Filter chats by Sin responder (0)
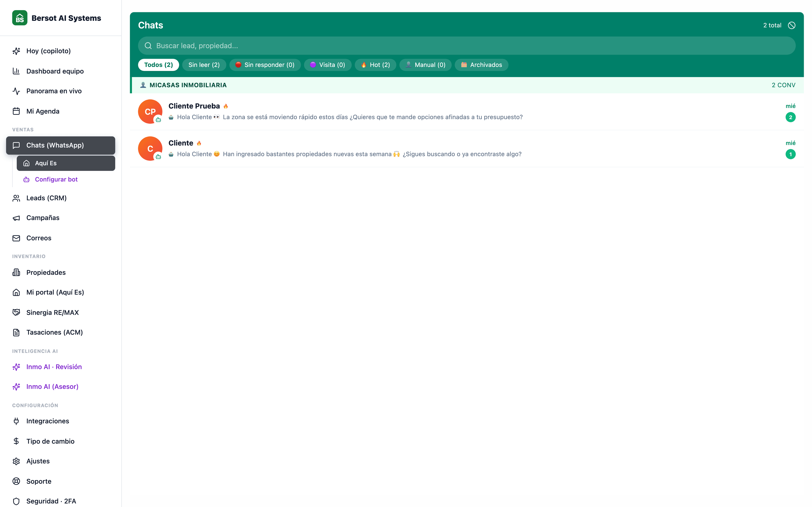Screen dimensions: 812x507 [265, 65]
